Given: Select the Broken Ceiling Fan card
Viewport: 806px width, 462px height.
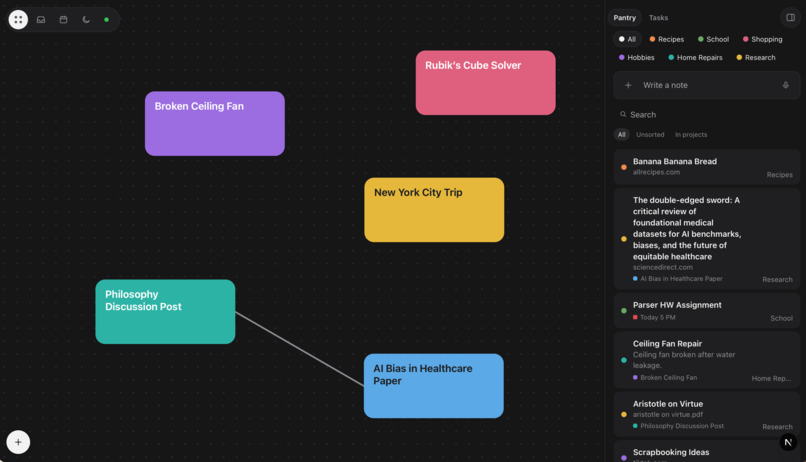Looking at the screenshot, I should point(215,123).
